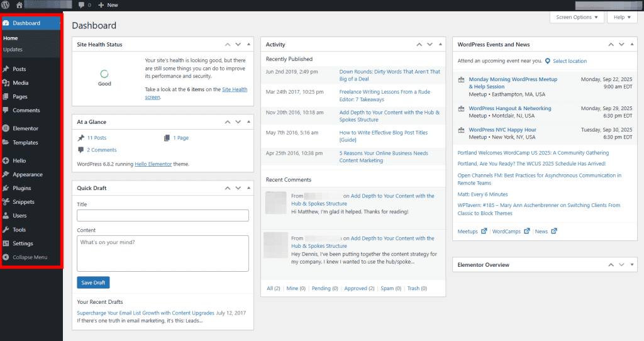Open Supercharge Your Email List Growth draft
Image resolution: width=644 pixels, height=341 pixels.
point(145,313)
